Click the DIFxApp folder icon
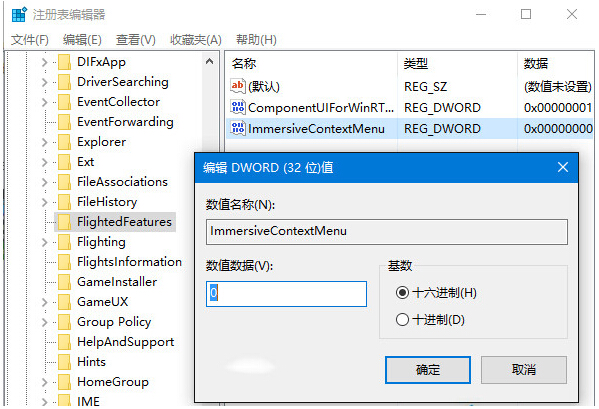Image resolution: width=599 pixels, height=409 pixels. tap(64, 62)
